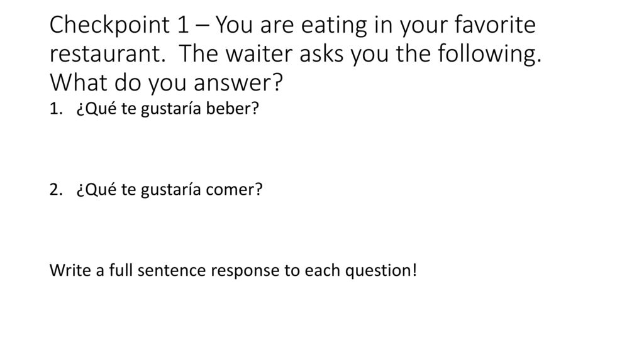Click the word "favorite" in the heading

click(495, 25)
